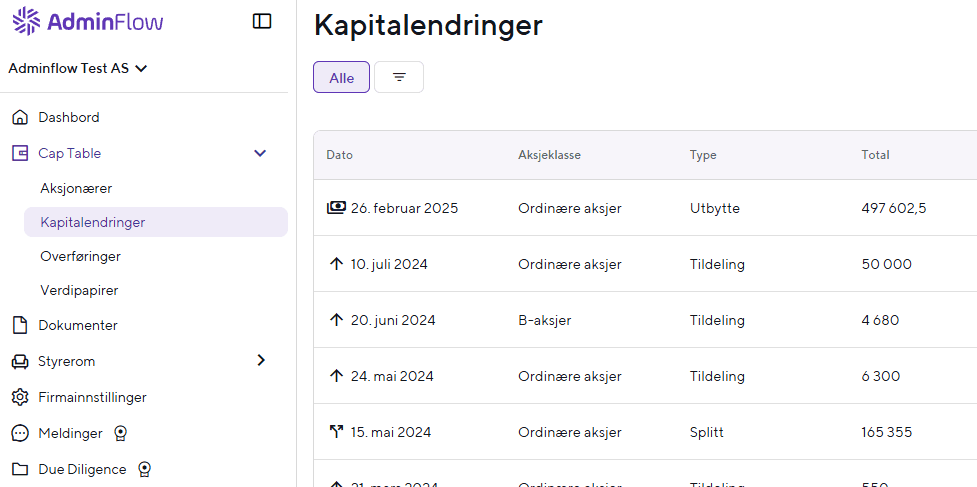
Task: Open the 15. mai 2024 row
Action: pyautogui.click(x=645, y=432)
